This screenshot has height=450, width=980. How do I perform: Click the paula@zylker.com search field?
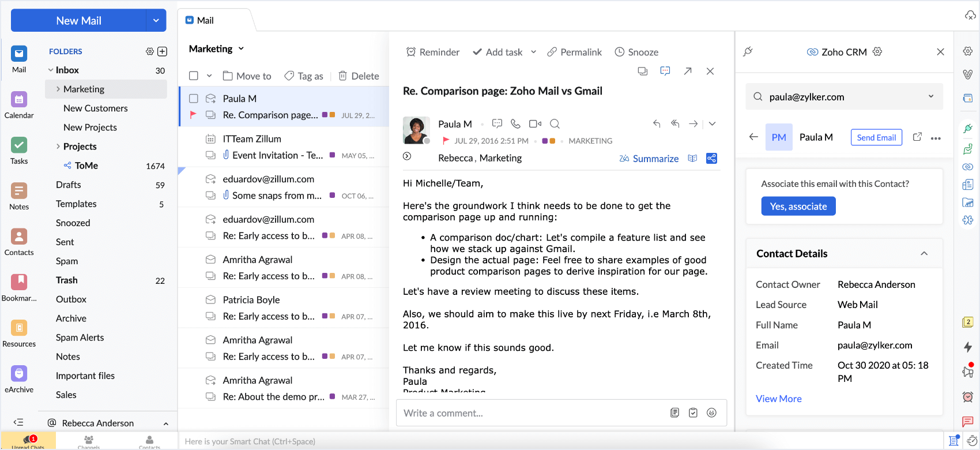(845, 96)
